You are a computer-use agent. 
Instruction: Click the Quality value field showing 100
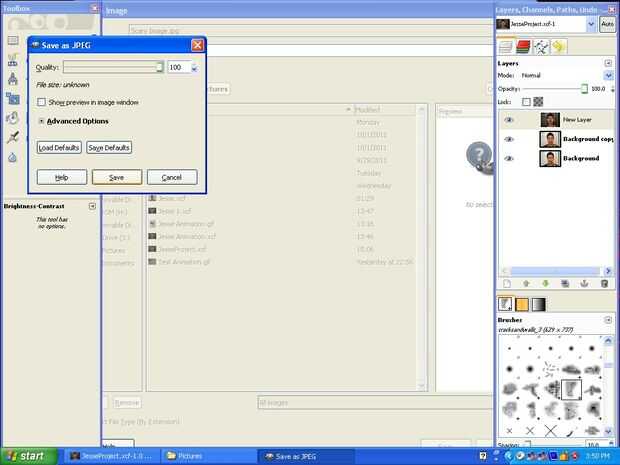pyautogui.click(x=179, y=68)
